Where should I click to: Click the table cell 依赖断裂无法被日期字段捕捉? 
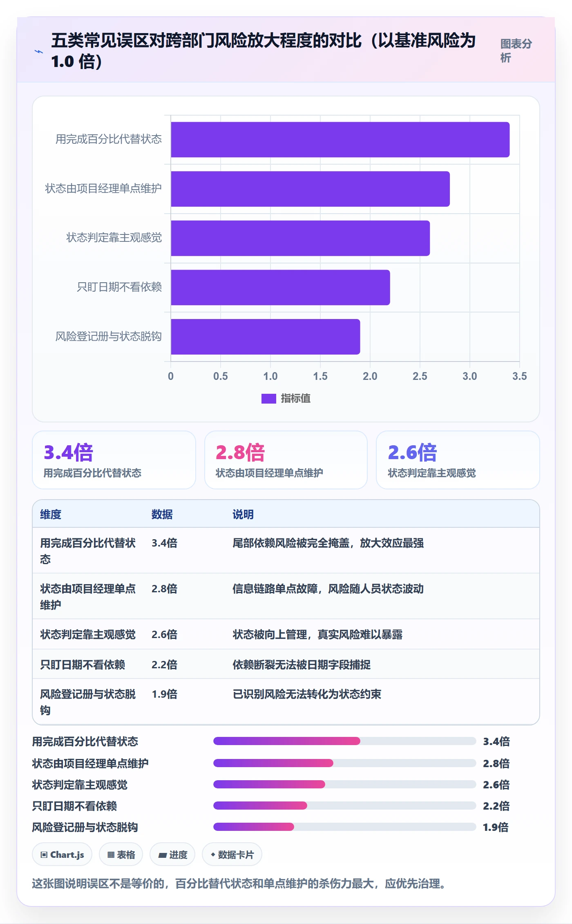tap(302, 665)
